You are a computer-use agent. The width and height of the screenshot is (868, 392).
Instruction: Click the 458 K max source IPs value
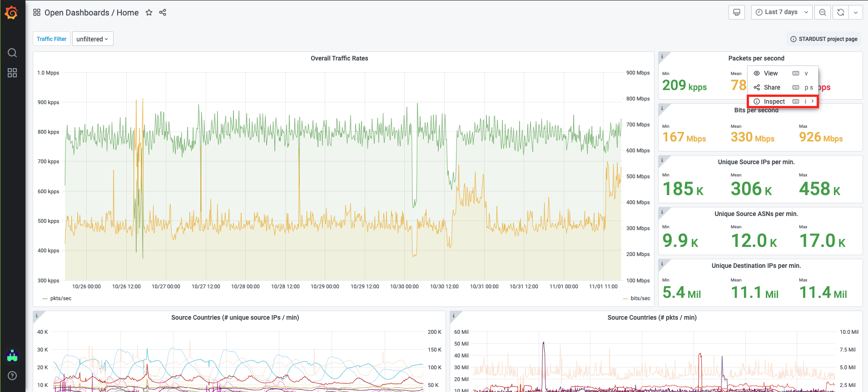(x=820, y=189)
